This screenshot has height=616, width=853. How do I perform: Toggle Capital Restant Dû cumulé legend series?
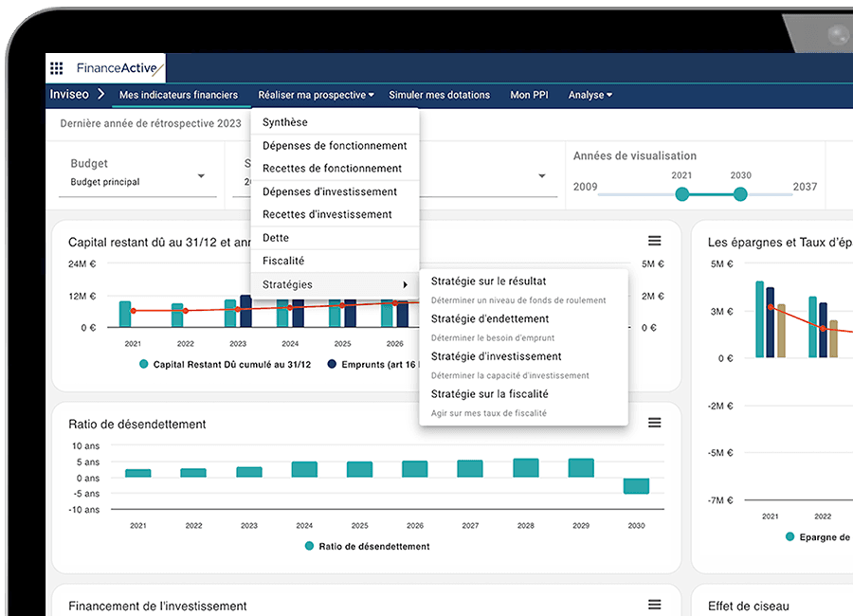[226, 365]
